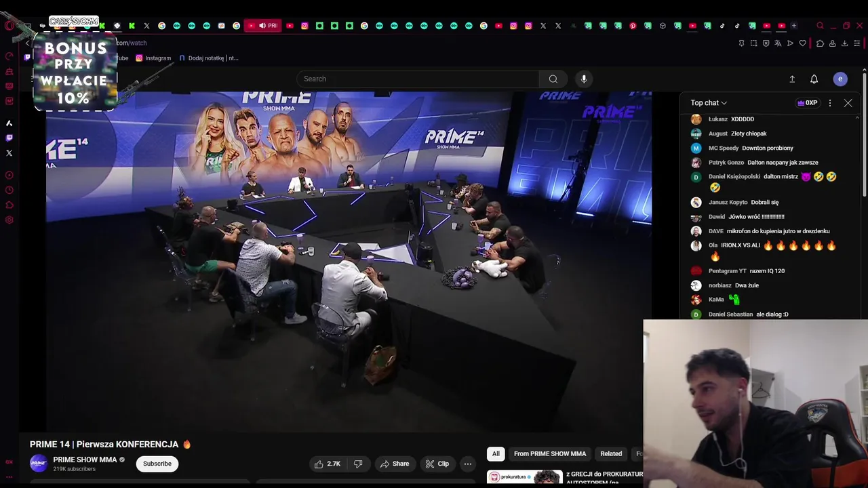Open the player send icon in toolbar
The width and height of the screenshot is (868, 488).
coord(790,43)
